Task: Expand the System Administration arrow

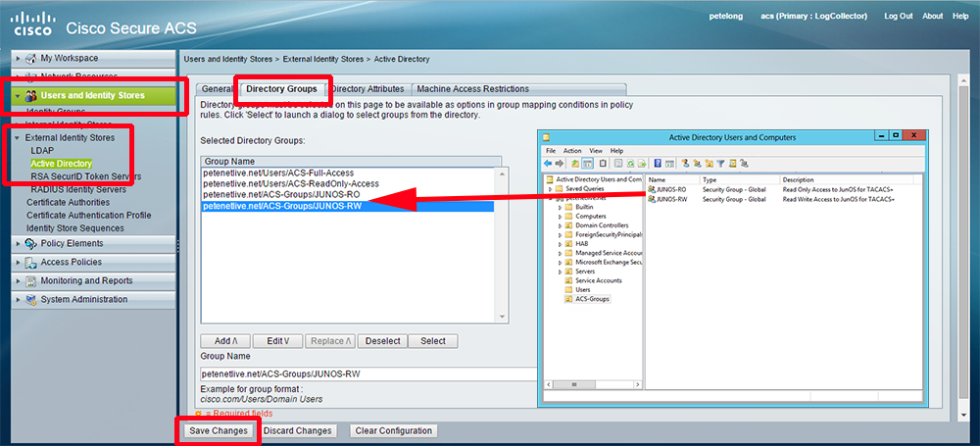Action: [x=19, y=300]
